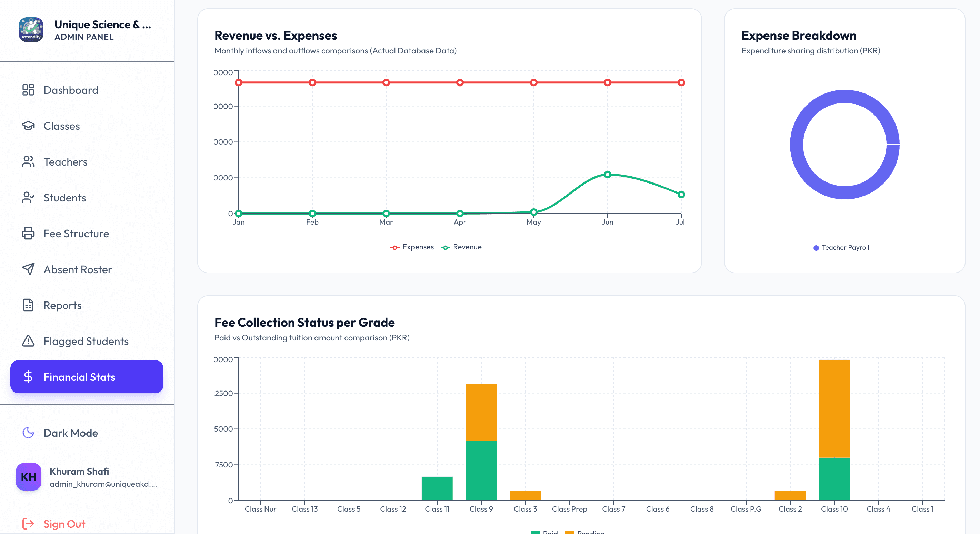
Task: Open the Dashboard grid icon
Action: pos(28,90)
